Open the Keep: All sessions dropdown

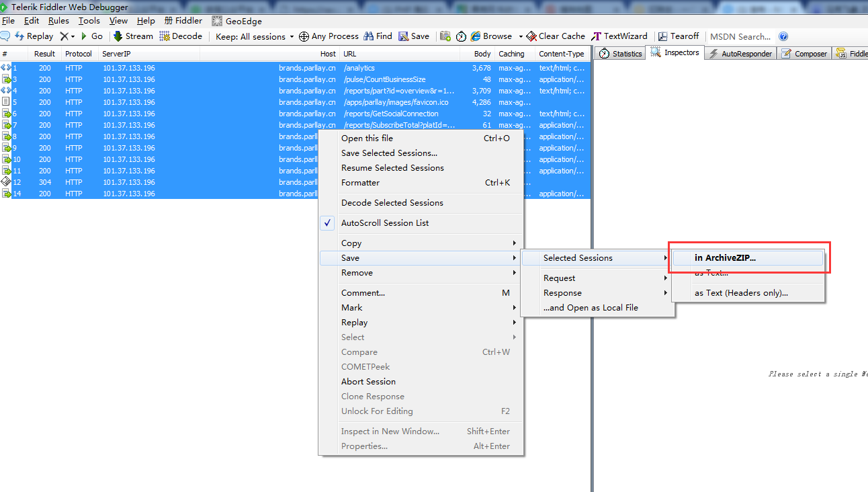point(255,36)
